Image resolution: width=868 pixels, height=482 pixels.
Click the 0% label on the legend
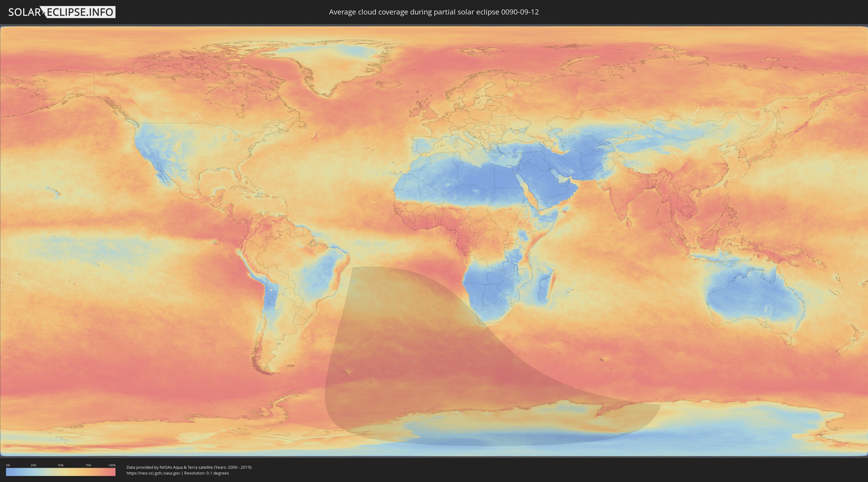click(8, 465)
